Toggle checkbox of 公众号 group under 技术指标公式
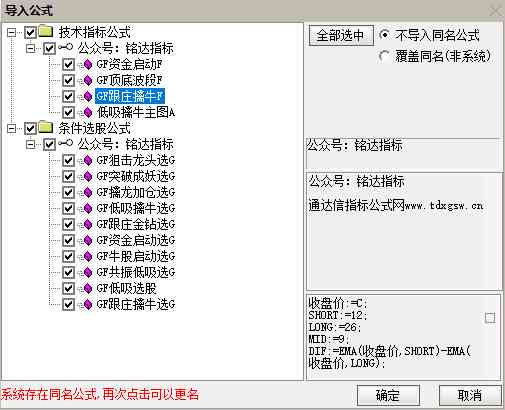The image size is (505, 410). tap(49, 48)
